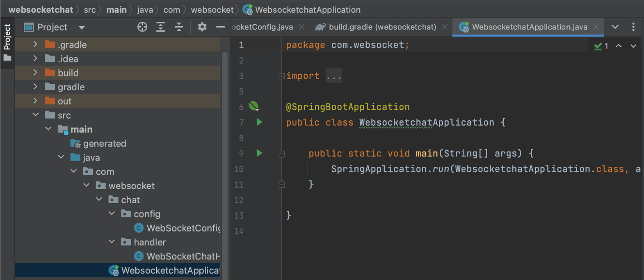Run main method via gutter arrow on line 9
The image size is (644, 280).
tap(259, 153)
